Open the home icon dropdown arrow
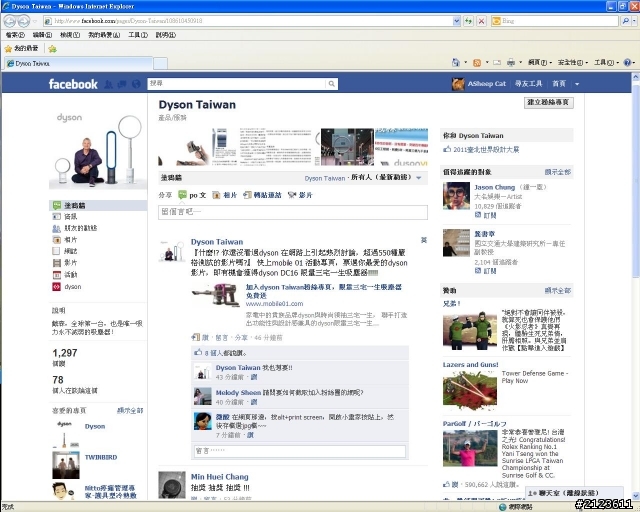Screen dimensions: 640x512 point(466,62)
